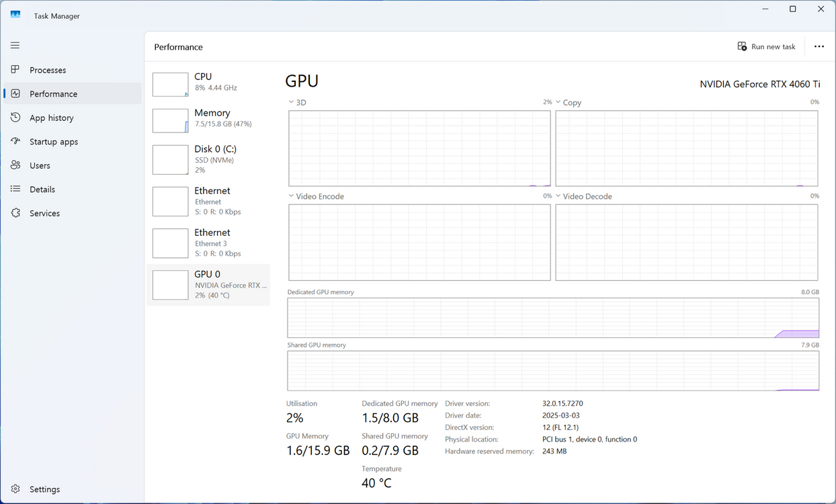Toggle the hamburger navigation menu

click(x=15, y=45)
